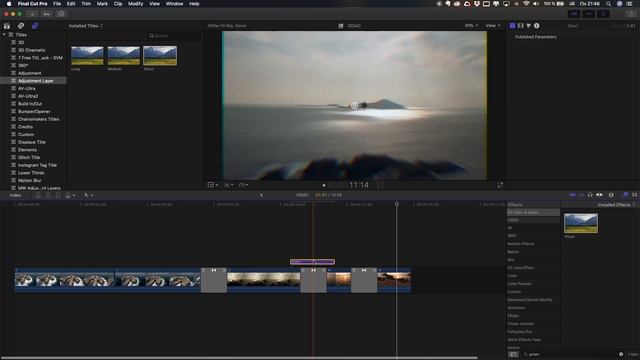640x360 pixels.
Task: Select the Glitch Title category
Action: click(29, 158)
